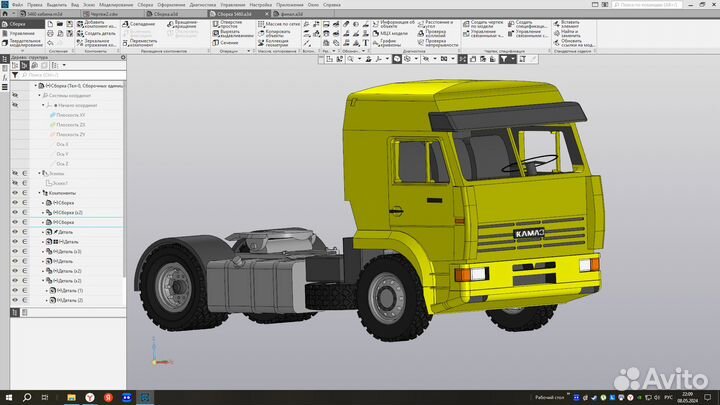Create a new document icon
This screenshot has width=720, height=405.
click(50, 24)
